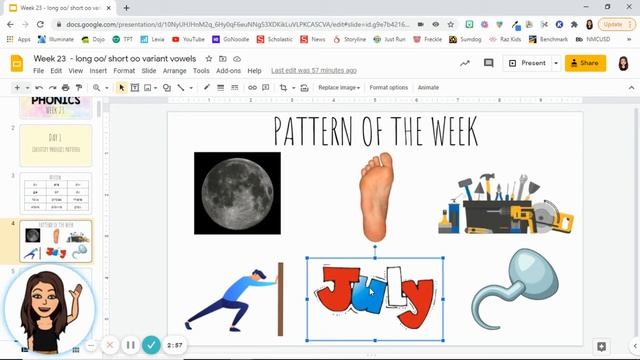
Task: Bookmark this page with the star icon
Action: coord(451,24)
